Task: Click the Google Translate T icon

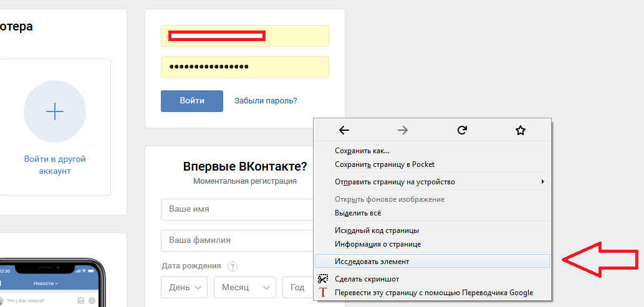Action: pos(323,293)
